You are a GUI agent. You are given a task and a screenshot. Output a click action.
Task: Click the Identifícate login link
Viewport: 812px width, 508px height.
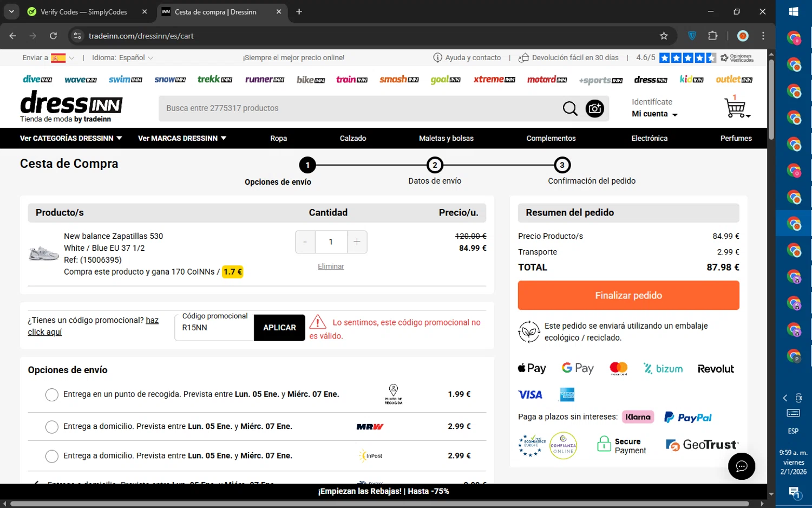tap(652, 102)
